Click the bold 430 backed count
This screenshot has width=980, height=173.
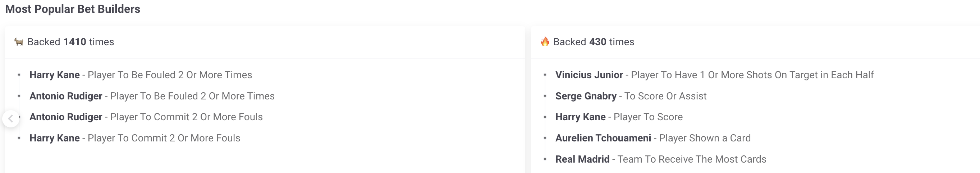pyautogui.click(x=597, y=42)
